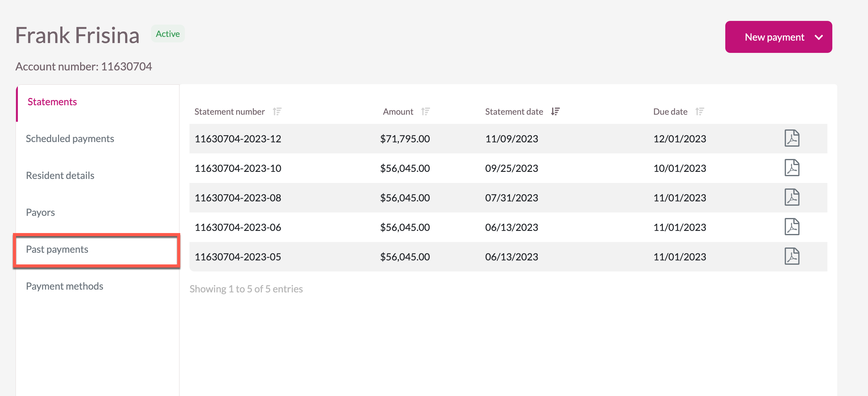
Task: Toggle Statement date sort order icon
Action: [x=555, y=112]
